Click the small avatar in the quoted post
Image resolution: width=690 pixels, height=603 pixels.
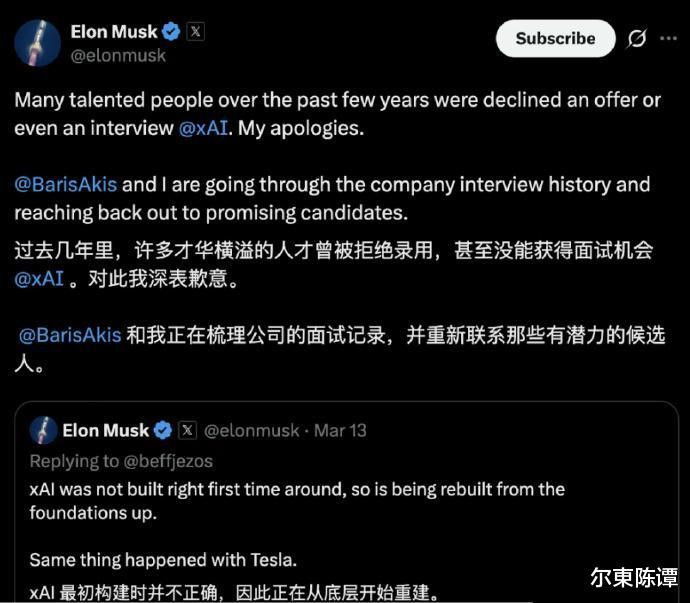tap(43, 431)
